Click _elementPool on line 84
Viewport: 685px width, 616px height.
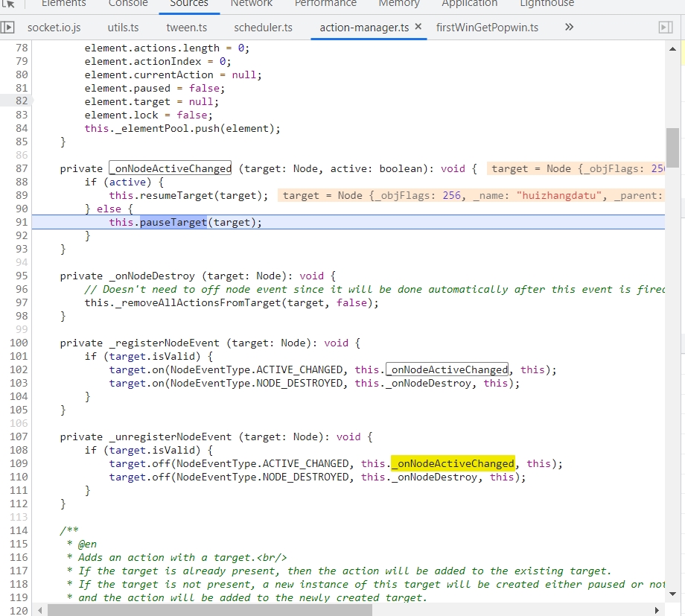[152, 129]
